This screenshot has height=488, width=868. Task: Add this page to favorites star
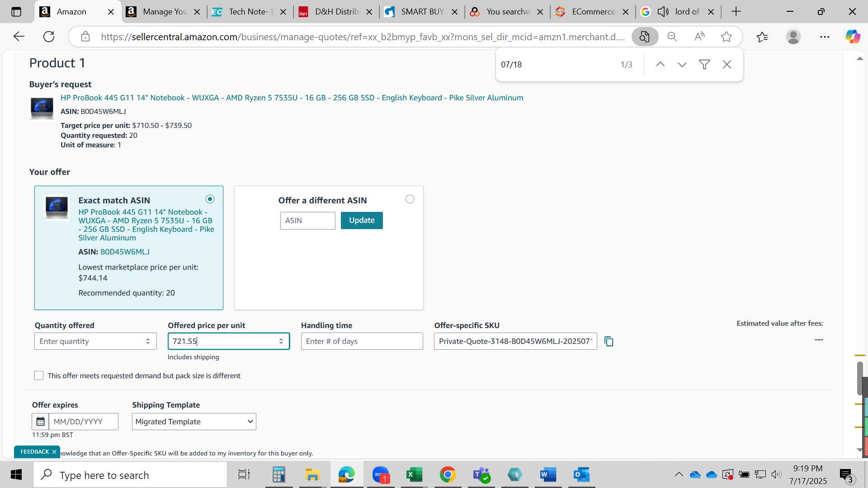(x=726, y=37)
